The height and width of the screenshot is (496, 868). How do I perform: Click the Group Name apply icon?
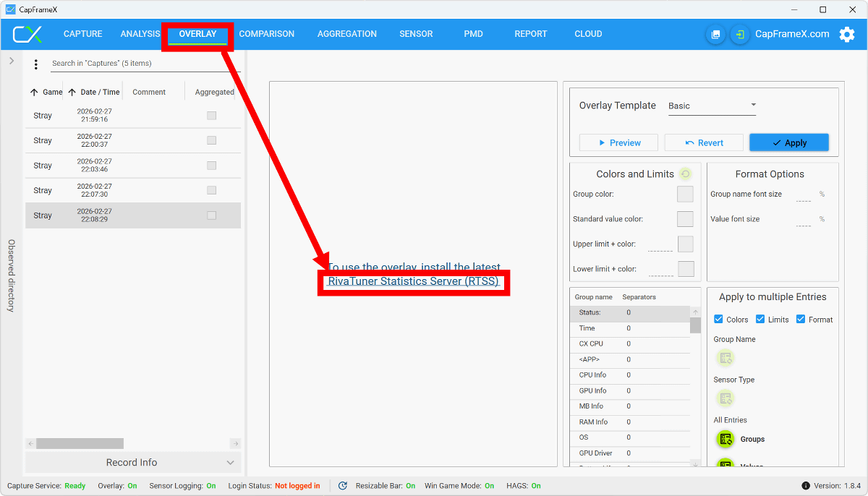726,358
